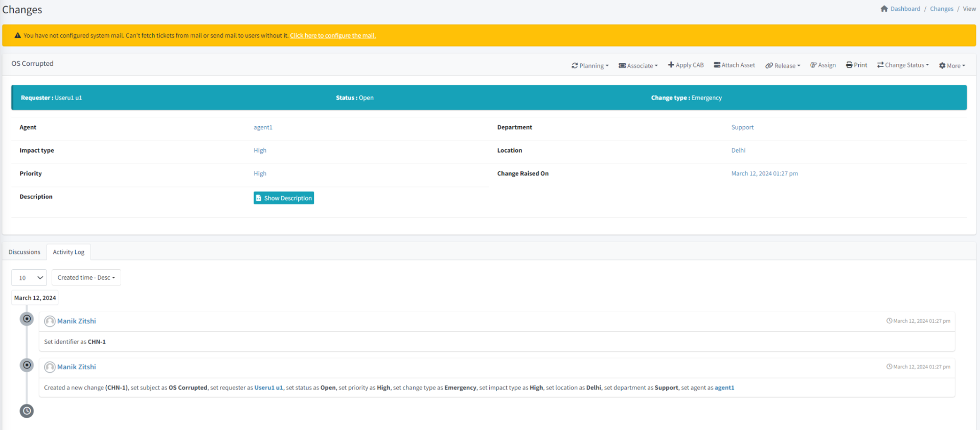Click the Change type : Emergency label
Viewport: 980px width, 430px height.
point(687,98)
